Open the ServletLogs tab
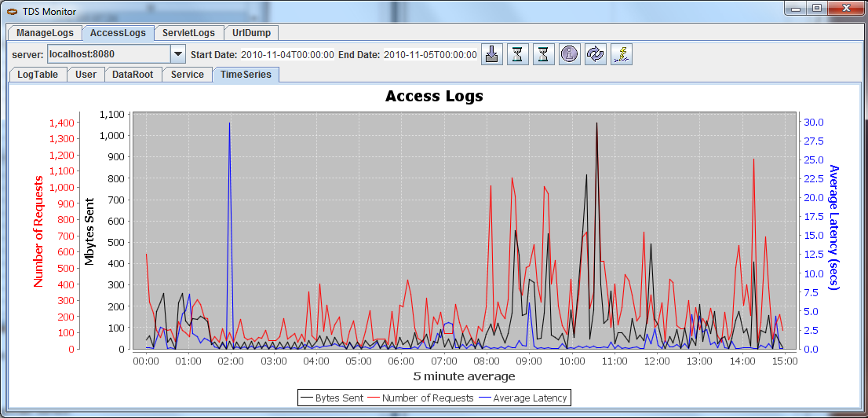868x418 pixels. click(188, 33)
